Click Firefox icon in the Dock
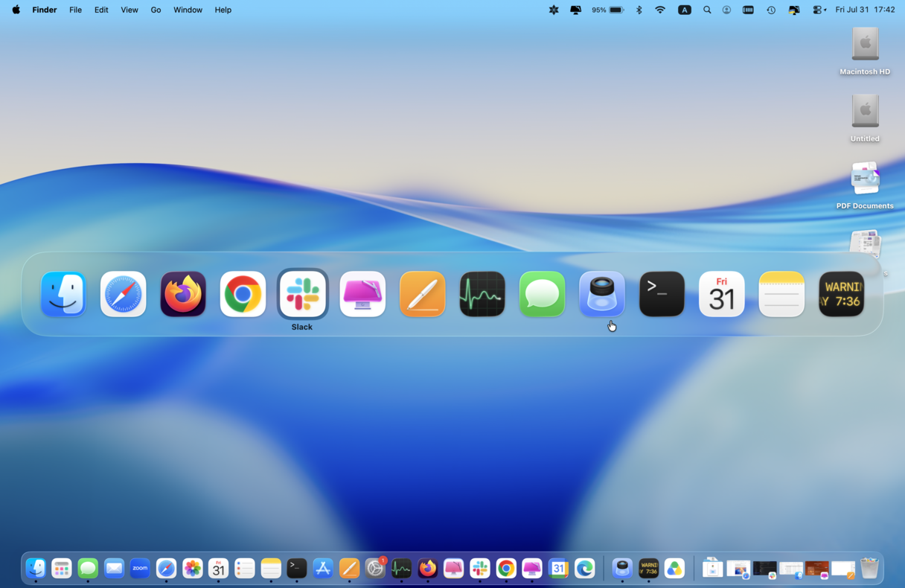 (x=427, y=569)
